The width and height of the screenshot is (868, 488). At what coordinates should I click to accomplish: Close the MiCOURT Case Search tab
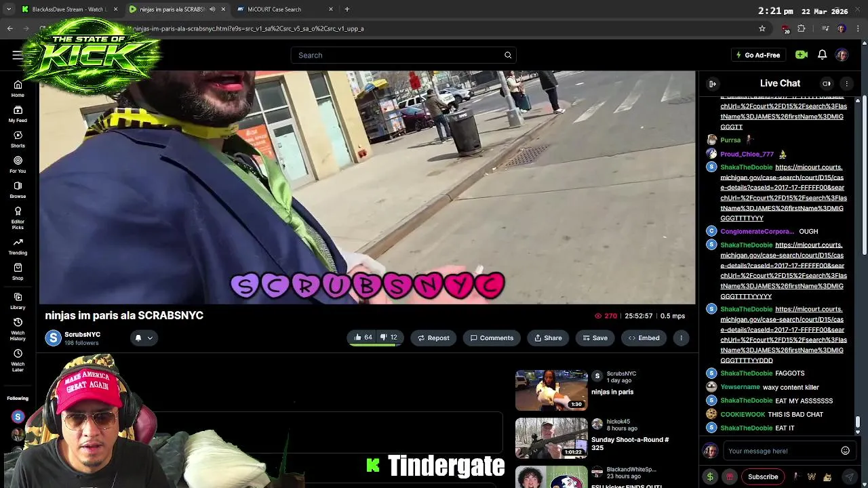pos(331,9)
